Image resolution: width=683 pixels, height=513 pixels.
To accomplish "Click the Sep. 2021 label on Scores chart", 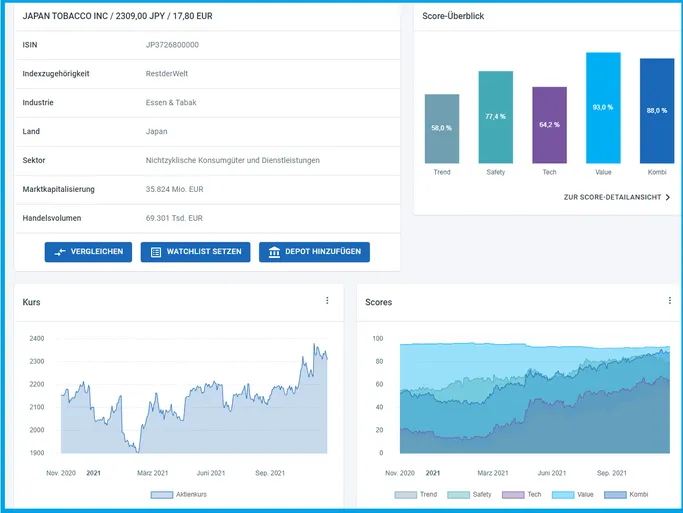I will click(612, 473).
